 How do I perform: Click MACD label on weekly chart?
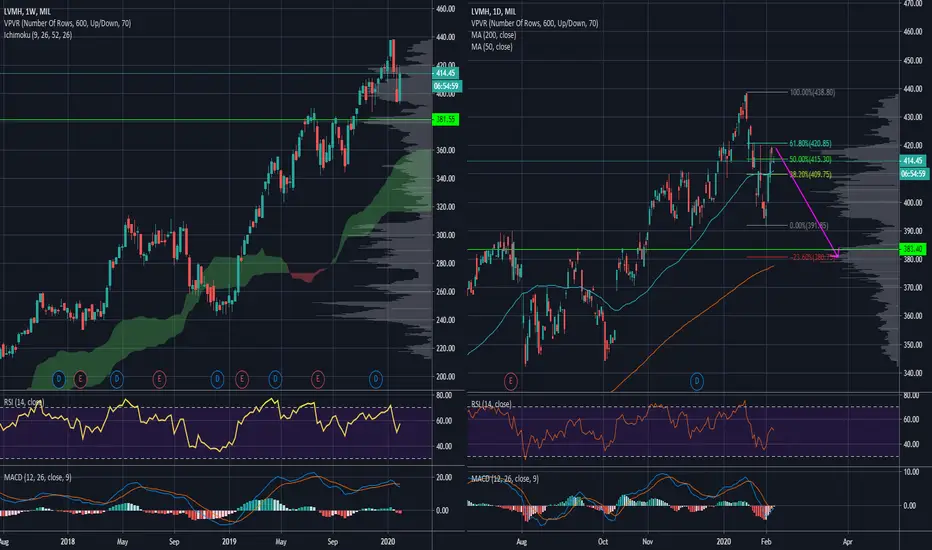[37, 477]
